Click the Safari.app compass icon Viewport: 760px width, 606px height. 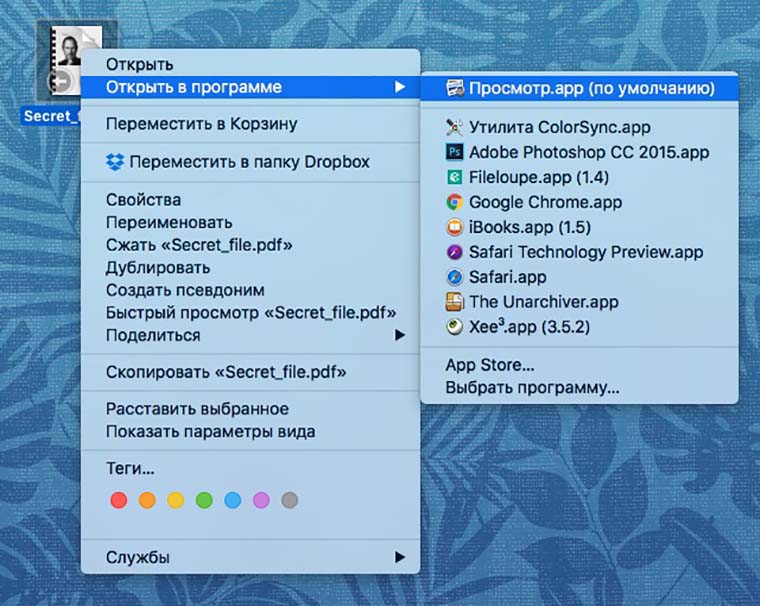coord(455,277)
